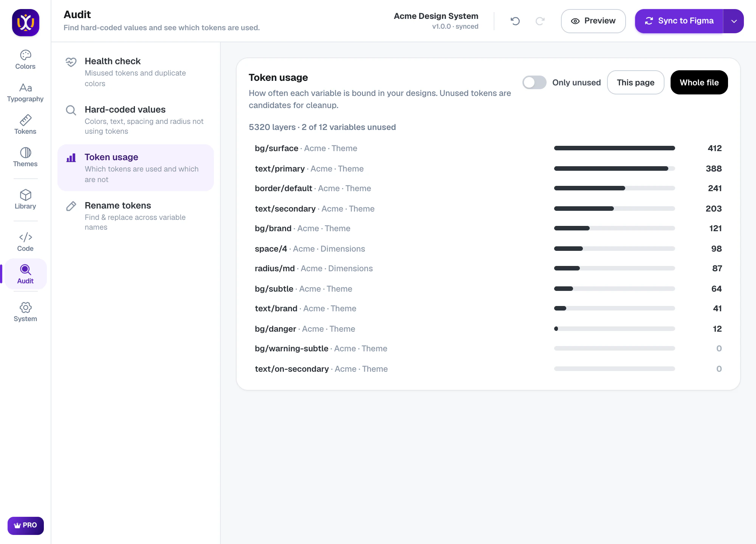756x544 pixels.
Task: Click the bg/subtle token name
Action: tap(274, 289)
